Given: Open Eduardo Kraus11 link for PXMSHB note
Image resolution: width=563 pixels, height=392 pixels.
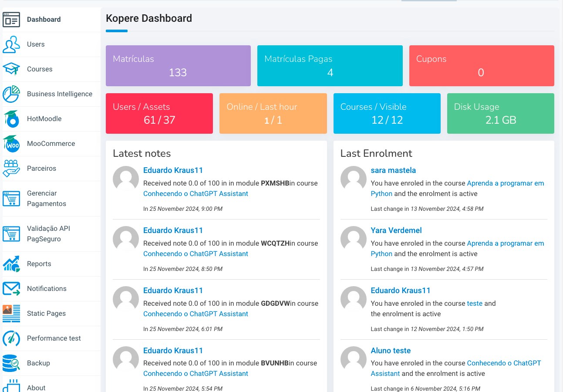Looking at the screenshot, I should click(x=173, y=170).
